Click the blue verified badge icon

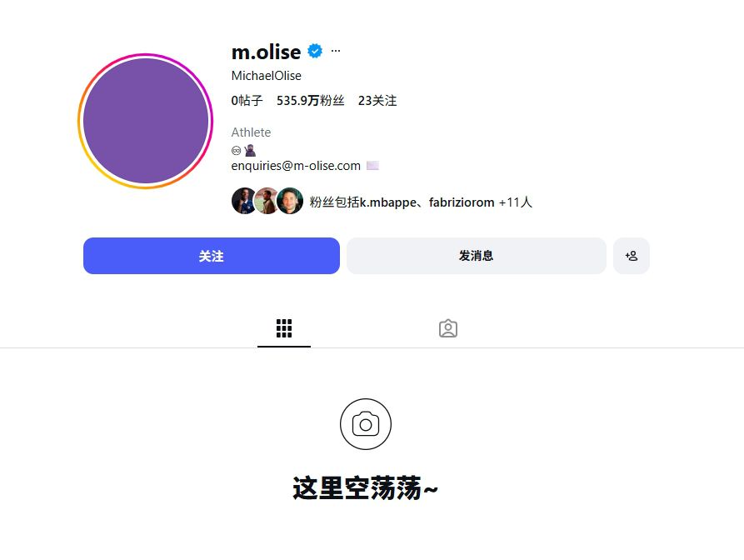click(315, 51)
